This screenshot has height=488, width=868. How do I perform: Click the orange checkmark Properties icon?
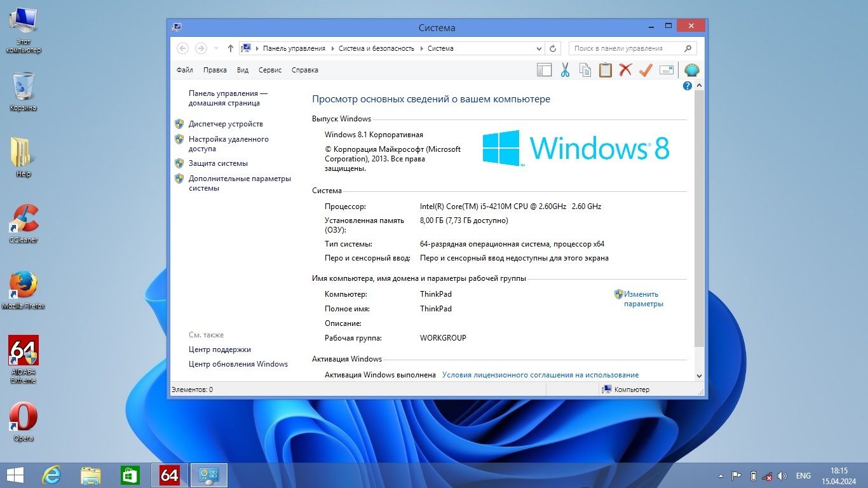pyautogui.click(x=646, y=70)
